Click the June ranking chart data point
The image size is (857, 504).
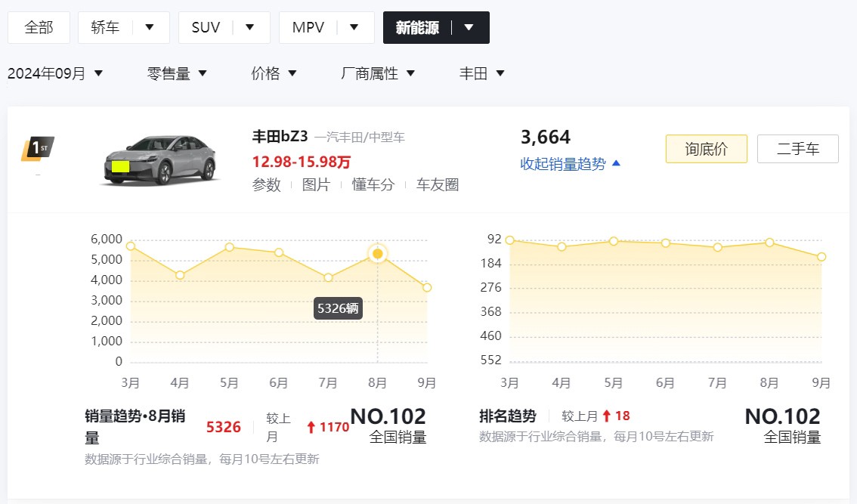(665, 243)
